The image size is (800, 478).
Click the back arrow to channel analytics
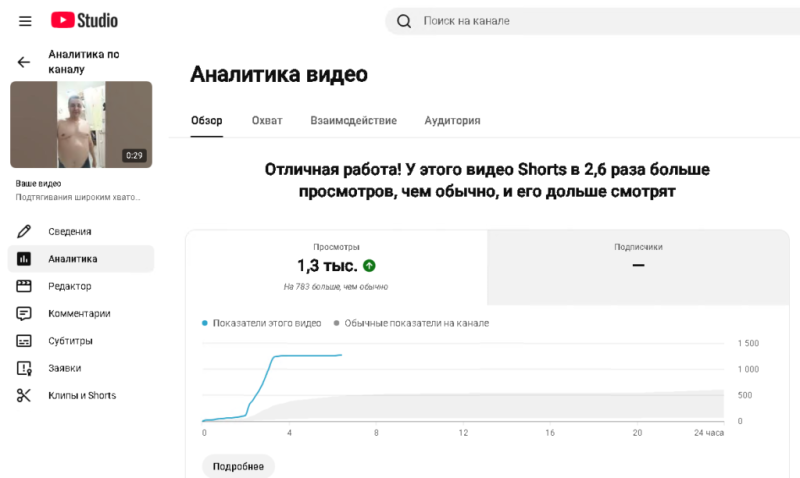(23, 62)
